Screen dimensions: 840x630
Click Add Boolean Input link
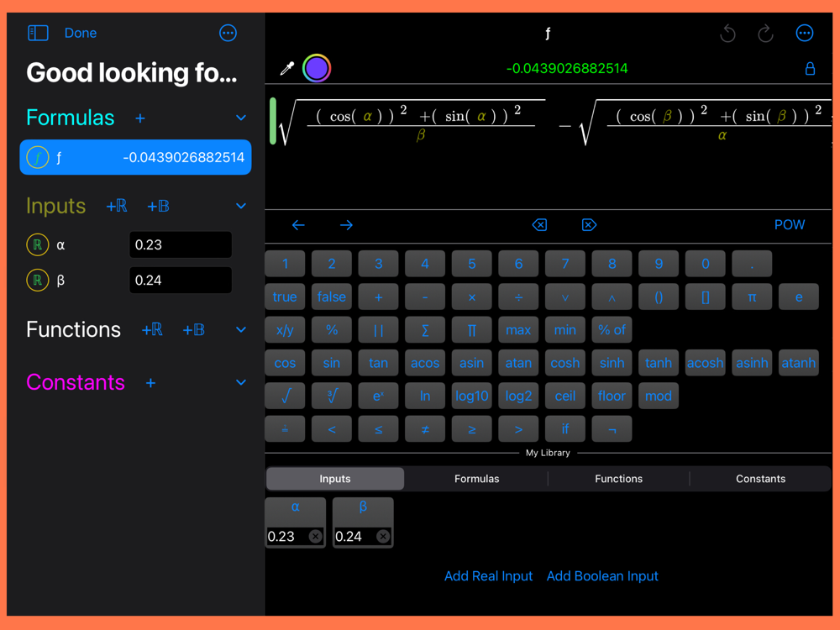tap(602, 576)
